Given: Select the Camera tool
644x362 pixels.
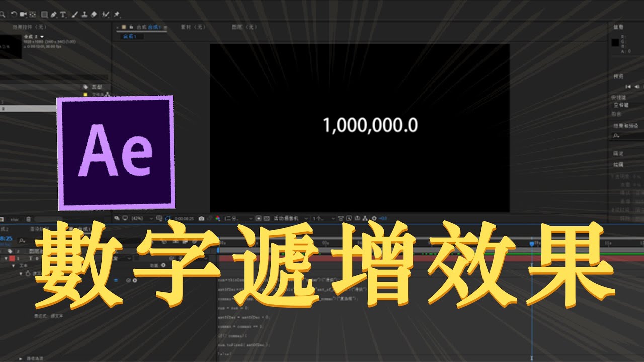Looking at the screenshot, I should 23,14.
